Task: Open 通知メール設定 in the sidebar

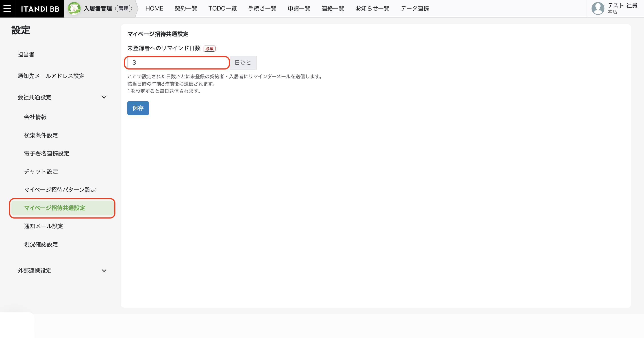Action: [44, 226]
